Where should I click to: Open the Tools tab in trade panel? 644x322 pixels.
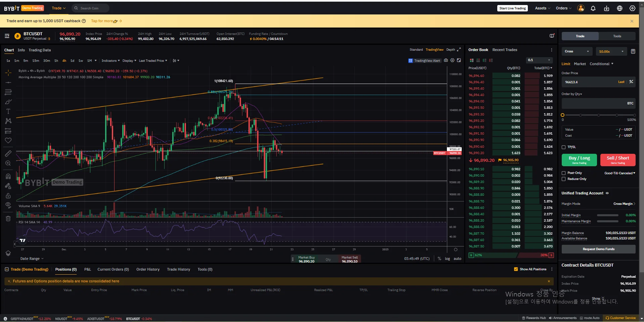(x=617, y=36)
